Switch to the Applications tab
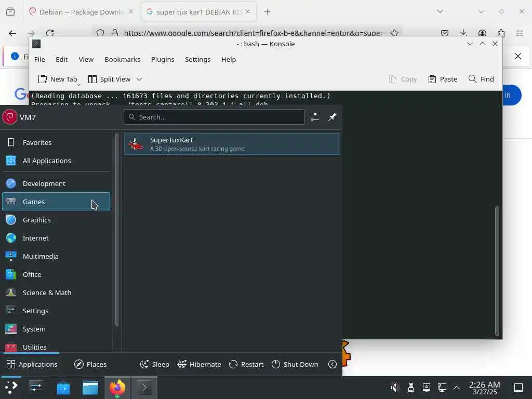 pos(32,364)
